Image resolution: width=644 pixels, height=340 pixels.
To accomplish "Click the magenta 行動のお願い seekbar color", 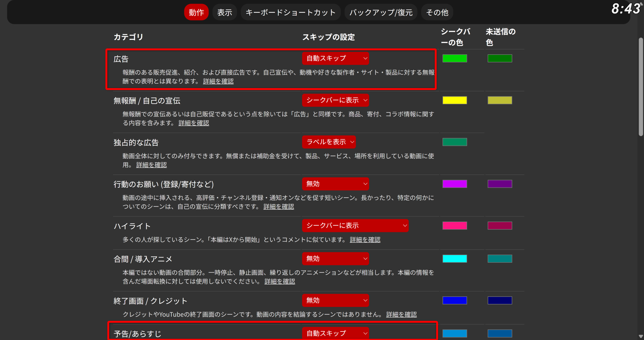I will (x=455, y=184).
